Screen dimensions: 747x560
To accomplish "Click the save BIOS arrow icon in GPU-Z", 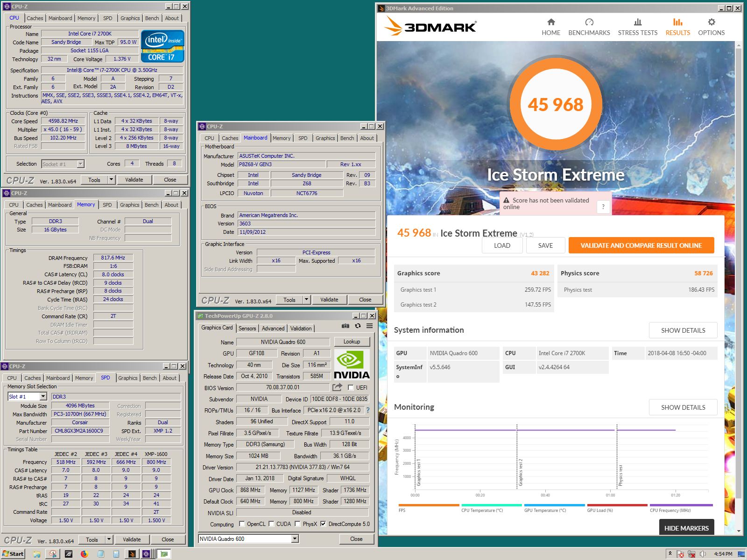I will pos(337,387).
